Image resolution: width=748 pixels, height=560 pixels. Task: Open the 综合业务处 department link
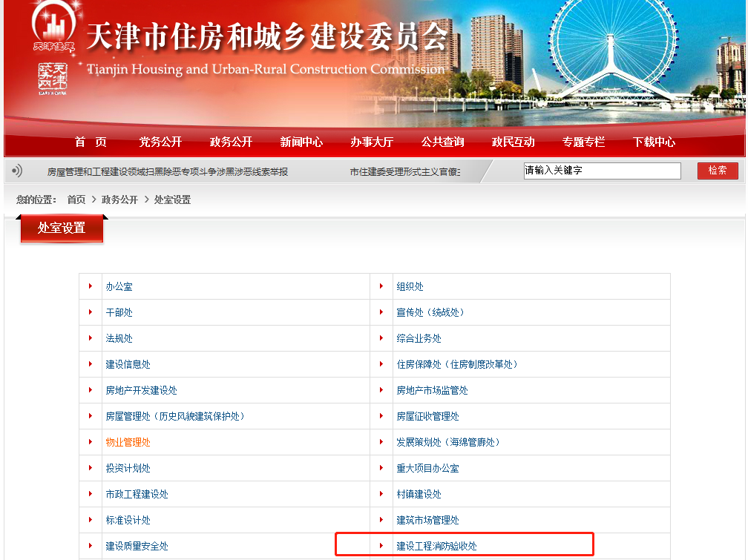(x=419, y=338)
